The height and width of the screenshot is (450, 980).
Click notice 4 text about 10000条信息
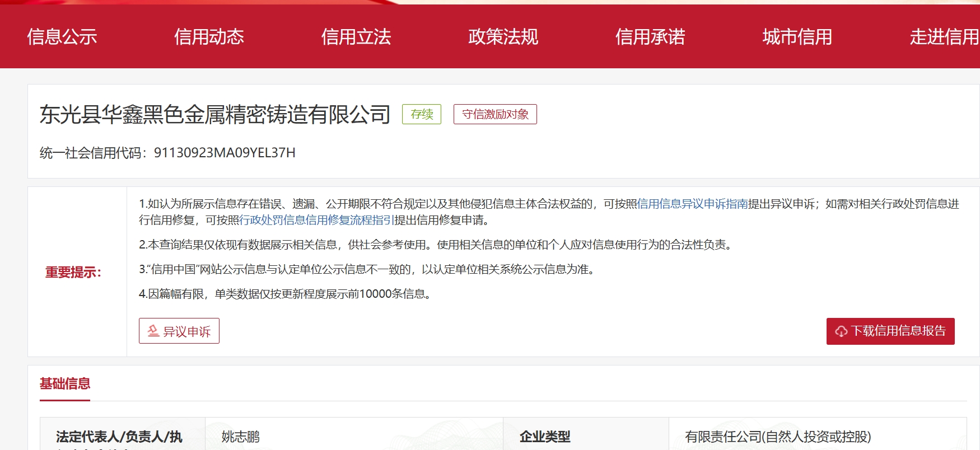click(287, 294)
